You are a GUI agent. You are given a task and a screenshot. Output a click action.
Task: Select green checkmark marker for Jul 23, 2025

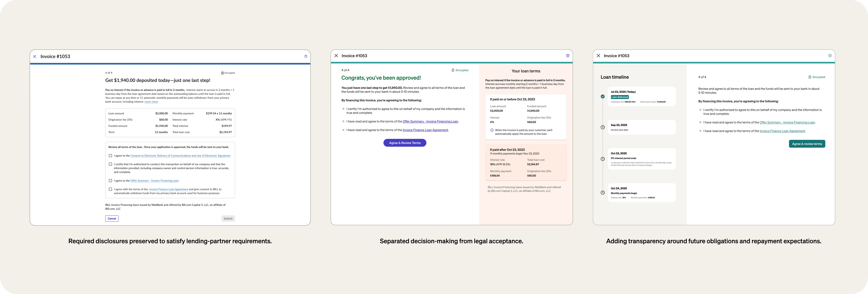(x=602, y=96)
